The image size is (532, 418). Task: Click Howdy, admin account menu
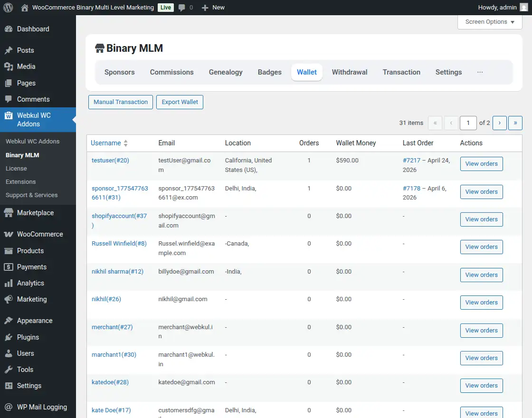(x=503, y=8)
